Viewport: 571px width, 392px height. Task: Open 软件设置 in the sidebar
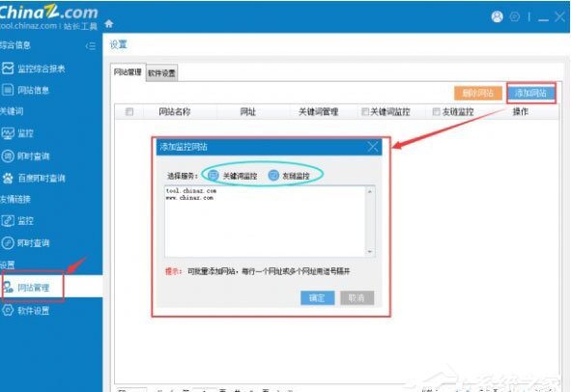[25, 311]
